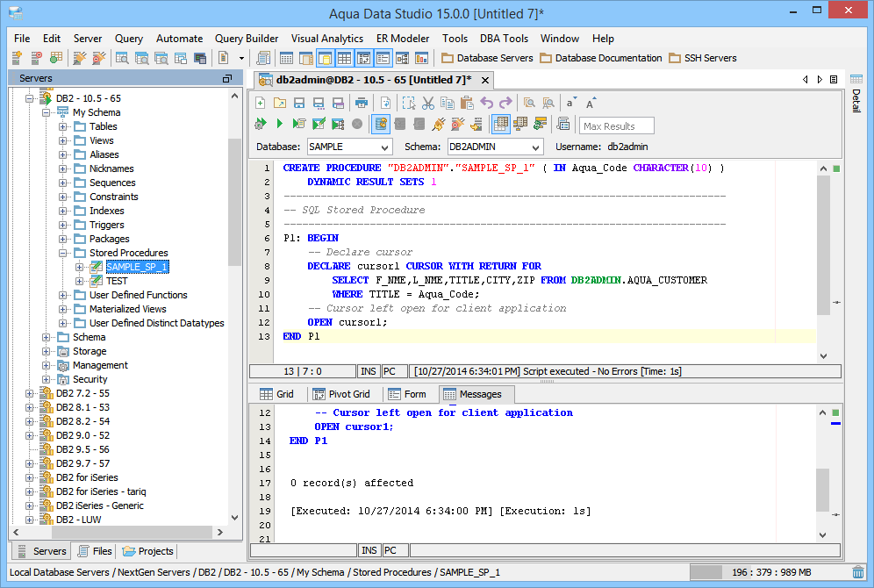874x588 pixels.
Task: Click the Paste clipboard icon
Action: coord(466,103)
